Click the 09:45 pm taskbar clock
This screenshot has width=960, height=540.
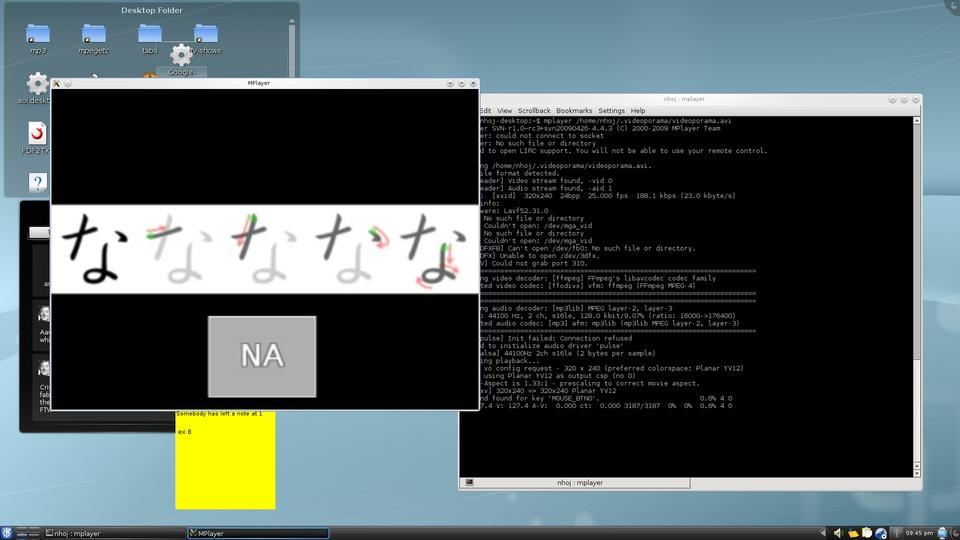click(918, 533)
